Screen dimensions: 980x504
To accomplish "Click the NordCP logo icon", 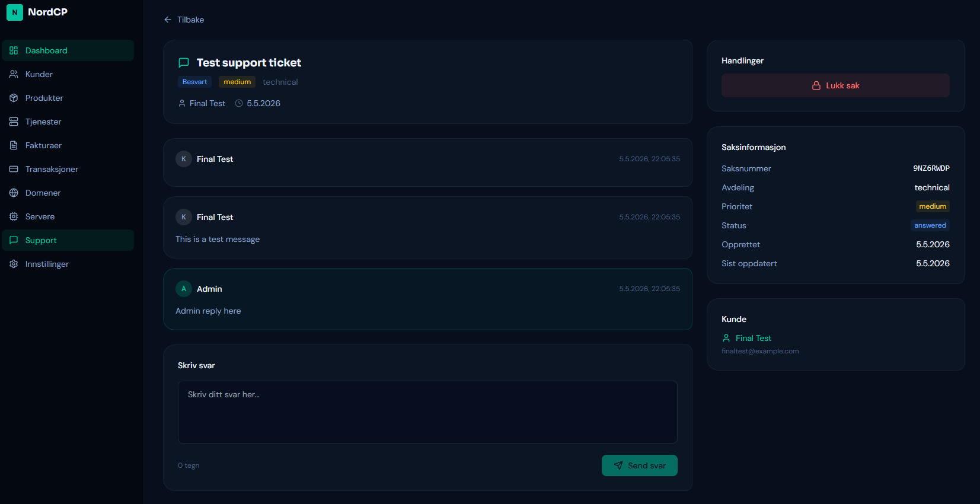I will [x=15, y=12].
